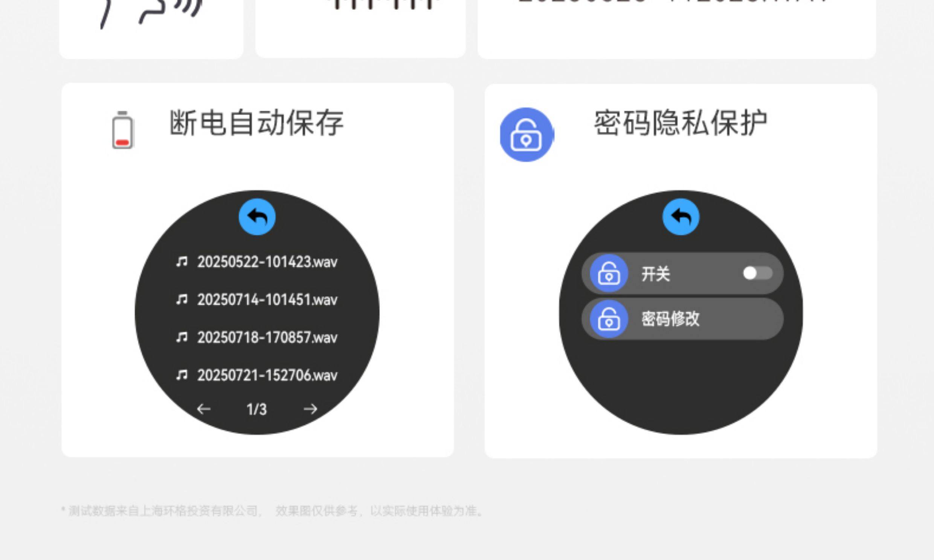Click lock icon beside 密码修改 row
Viewport: 934px width, 560px height.
point(609,319)
